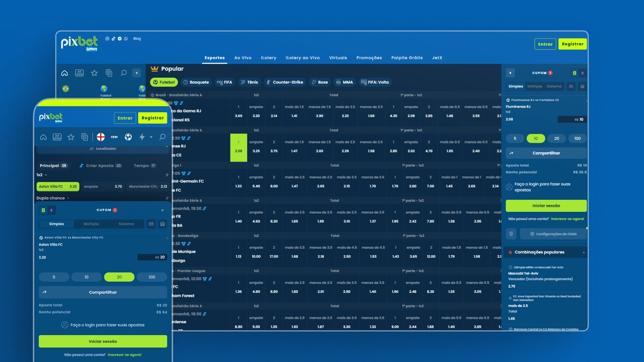Collapse Dupla chance section in mobile
This screenshot has height=362, width=644.
(68, 198)
